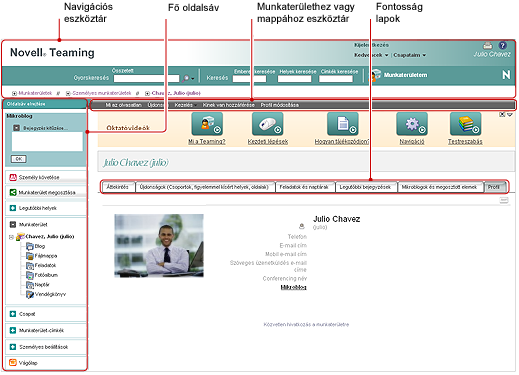Click Közvetlen hivatkozás a munkaterületre link
This screenshot has height=375, width=519.
point(306,324)
